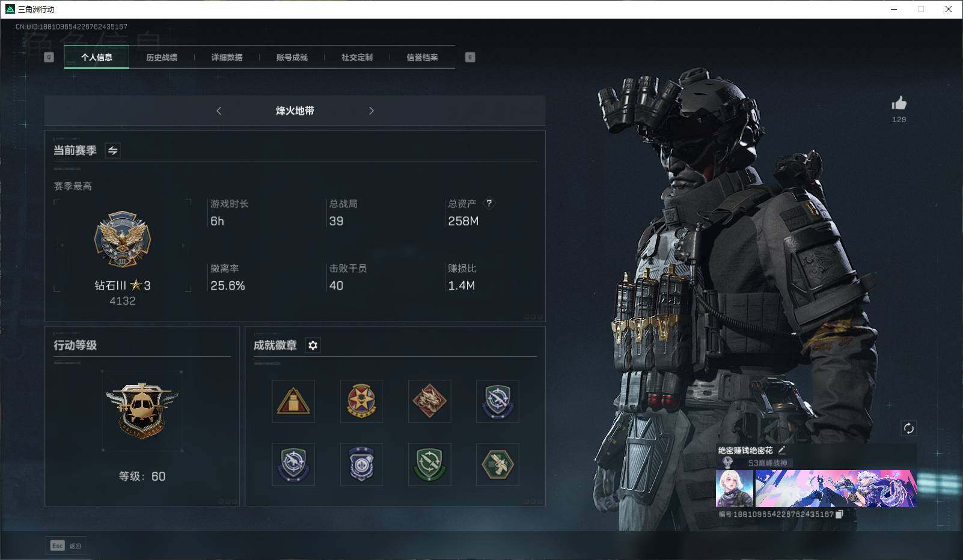Click the 钻石III rank badge emblem
This screenshot has height=560, width=963.
tap(123, 239)
